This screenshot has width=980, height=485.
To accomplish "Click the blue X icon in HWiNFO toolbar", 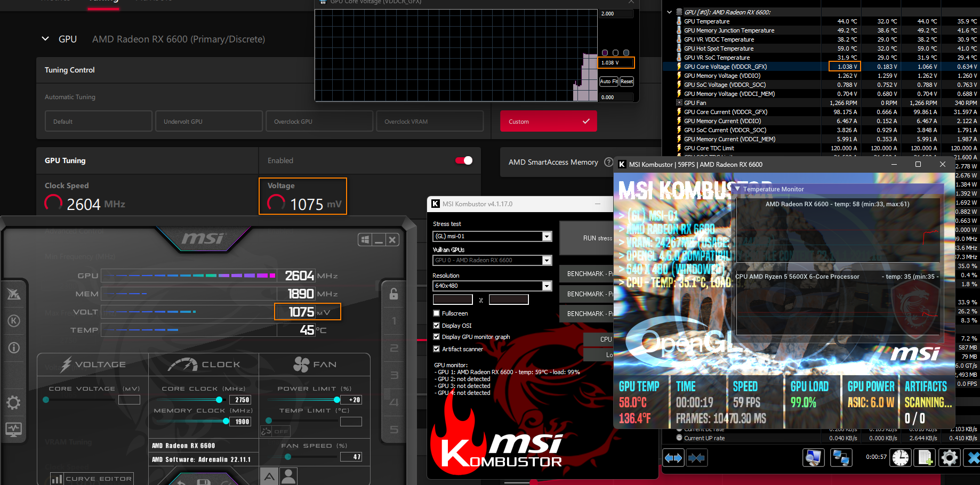I will [973, 458].
